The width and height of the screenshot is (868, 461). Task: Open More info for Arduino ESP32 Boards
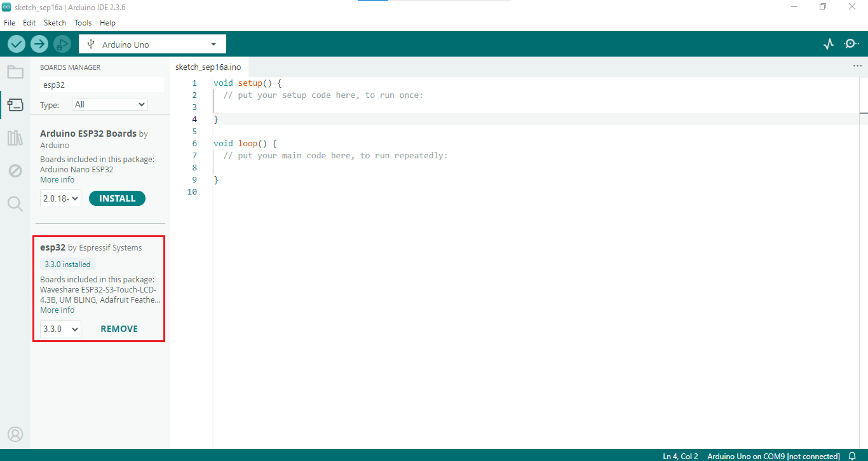[57, 180]
